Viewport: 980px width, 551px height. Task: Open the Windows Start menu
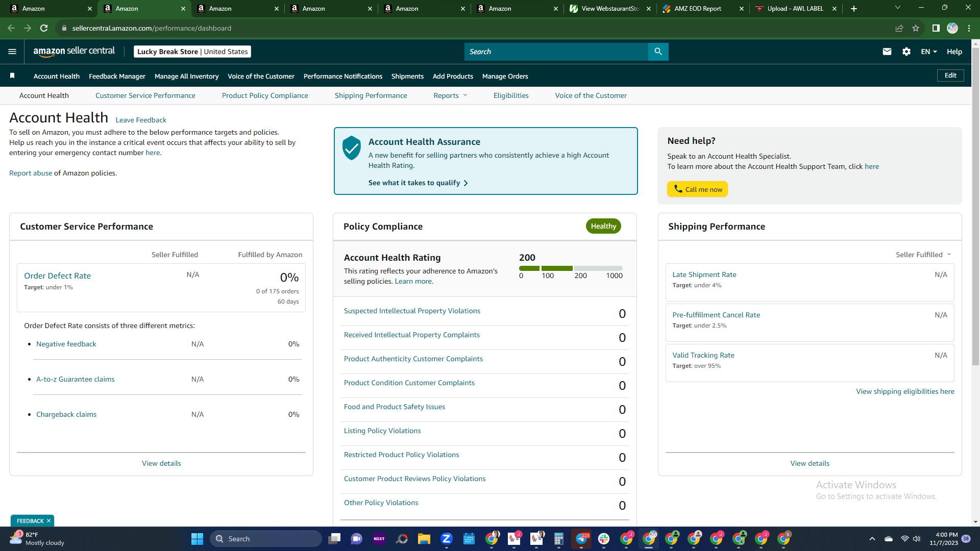click(x=197, y=539)
